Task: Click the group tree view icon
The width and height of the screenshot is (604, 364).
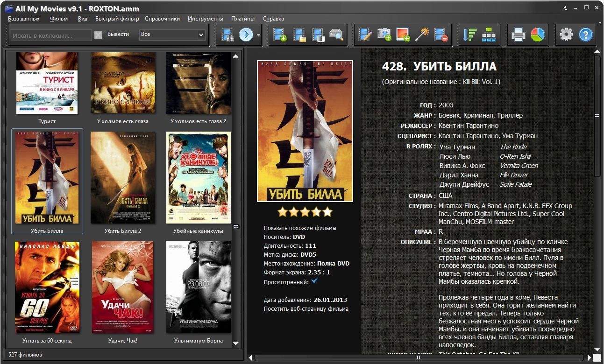Action: [489, 35]
